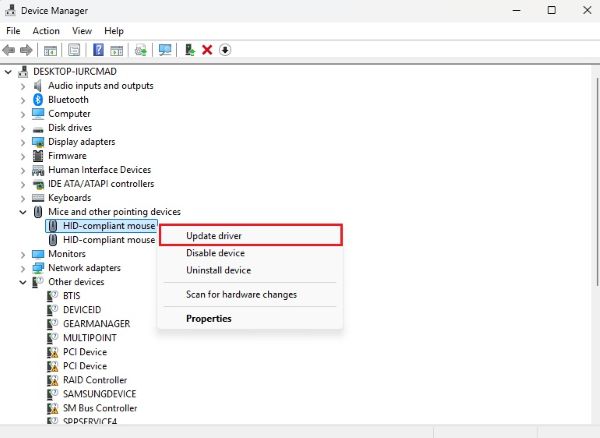Click the Properties sheet toolbar icon
Screen dimensions: 600x438
74,50
